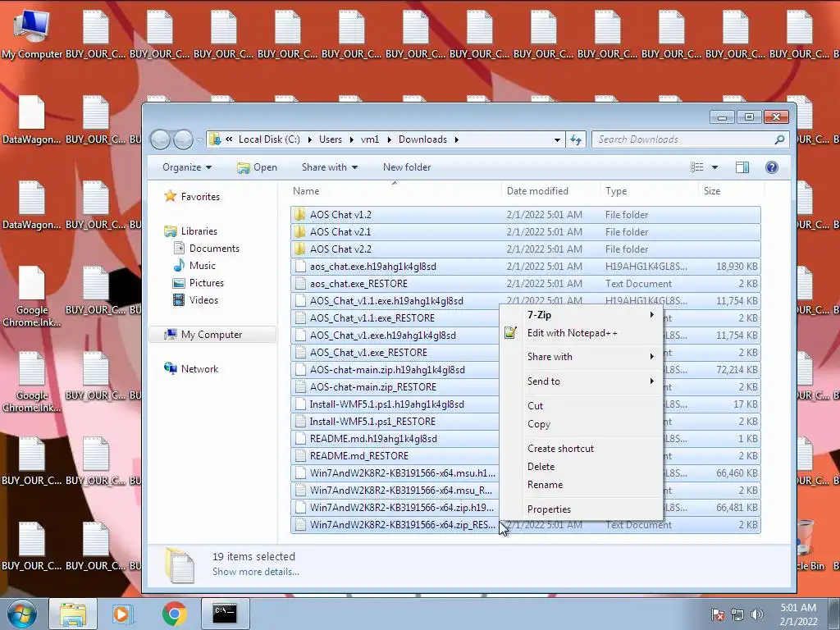Open address bar history dropdown

coord(557,139)
